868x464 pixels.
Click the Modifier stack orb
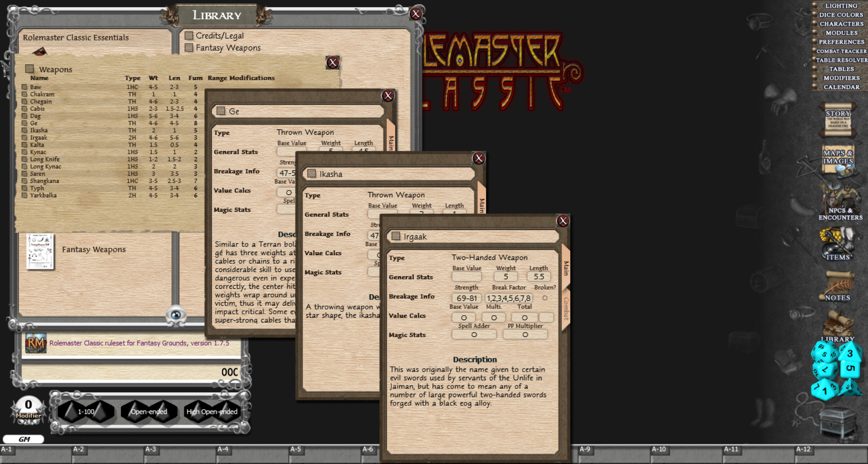tap(28, 410)
